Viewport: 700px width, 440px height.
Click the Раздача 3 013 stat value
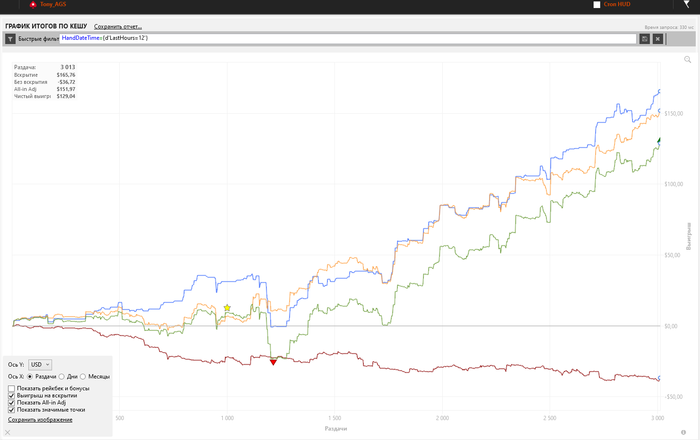point(68,67)
